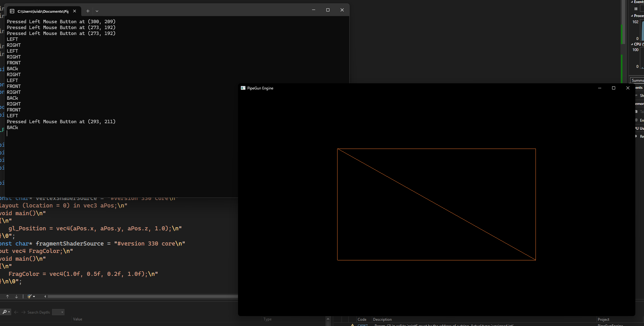Viewport: 644px width, 326px height.
Task: Pause the diagnostic Events collection
Action: (x=636, y=9)
